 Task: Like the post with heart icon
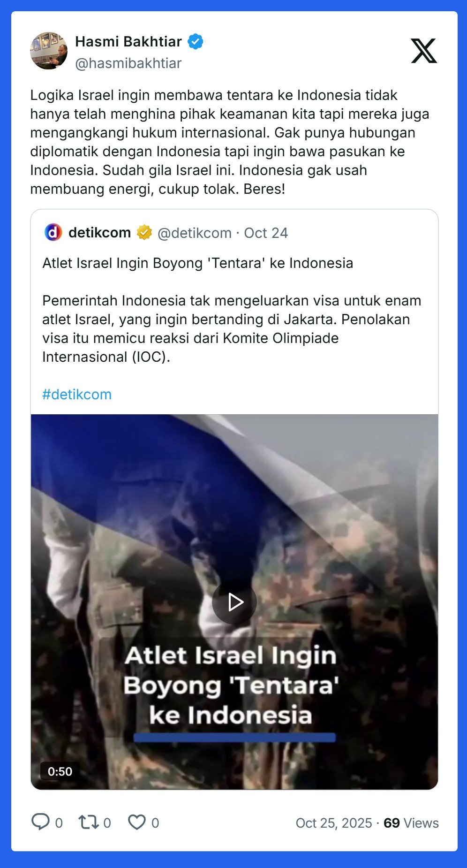tap(137, 822)
